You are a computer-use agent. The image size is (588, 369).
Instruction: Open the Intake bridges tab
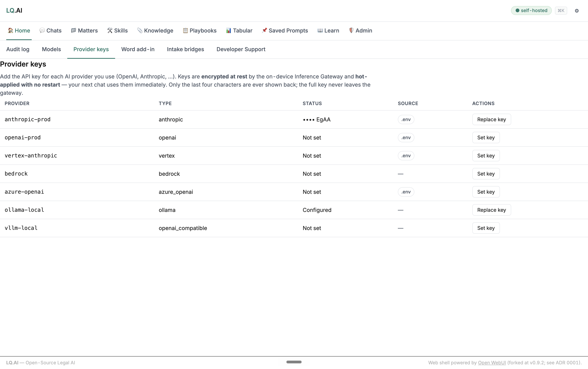185,49
